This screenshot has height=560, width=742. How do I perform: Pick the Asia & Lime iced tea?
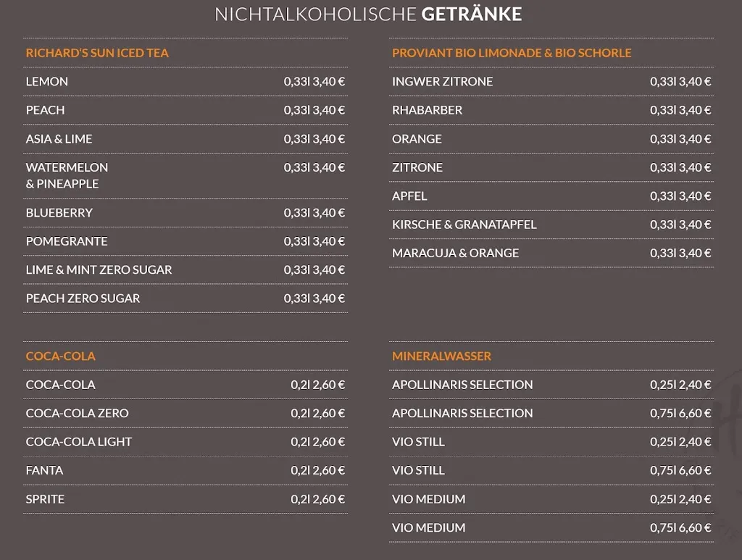(59, 138)
